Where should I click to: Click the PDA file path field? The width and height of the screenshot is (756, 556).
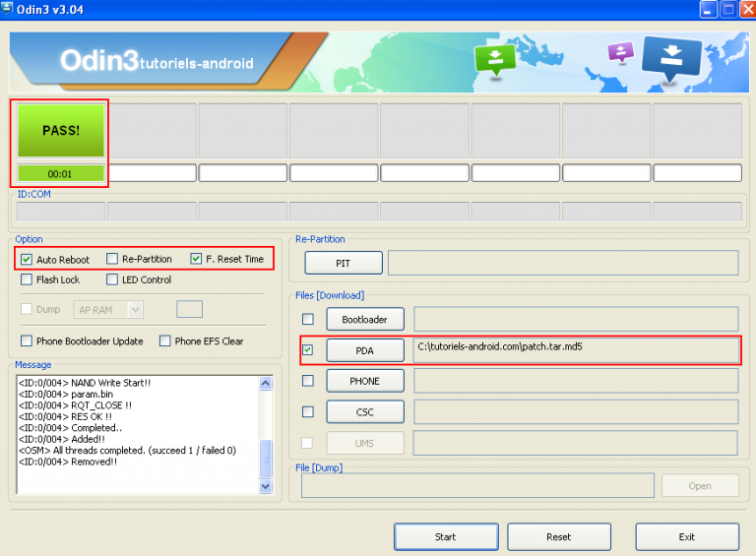[x=576, y=349]
